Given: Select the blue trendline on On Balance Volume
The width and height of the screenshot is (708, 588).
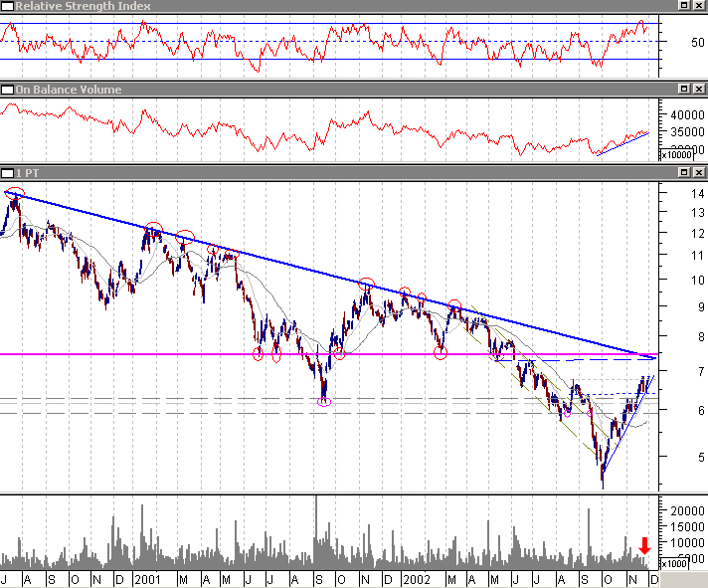Looking at the screenshot, I should (622, 144).
